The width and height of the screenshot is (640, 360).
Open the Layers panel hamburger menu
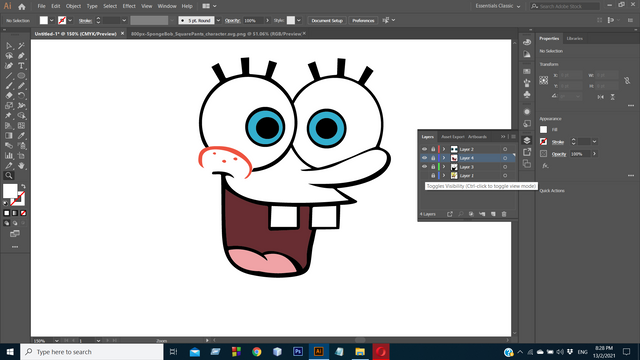tap(513, 137)
